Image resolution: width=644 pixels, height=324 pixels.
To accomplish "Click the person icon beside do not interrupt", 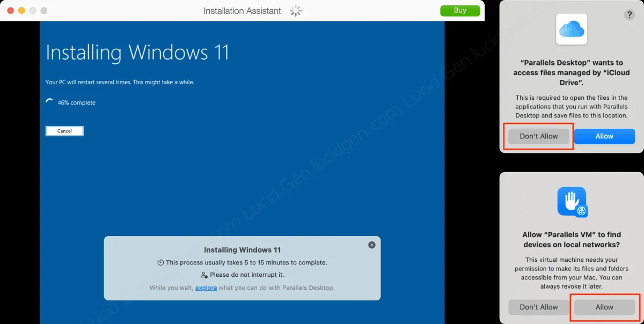I will pyautogui.click(x=204, y=275).
